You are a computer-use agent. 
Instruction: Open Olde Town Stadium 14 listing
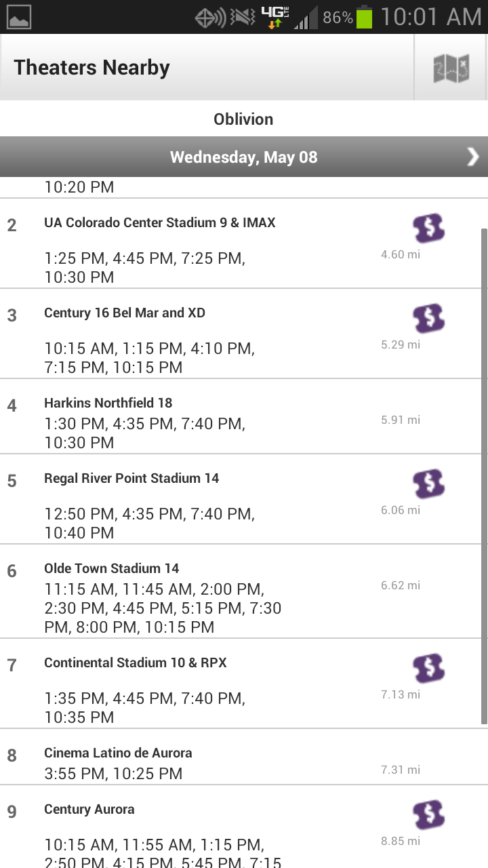112,568
